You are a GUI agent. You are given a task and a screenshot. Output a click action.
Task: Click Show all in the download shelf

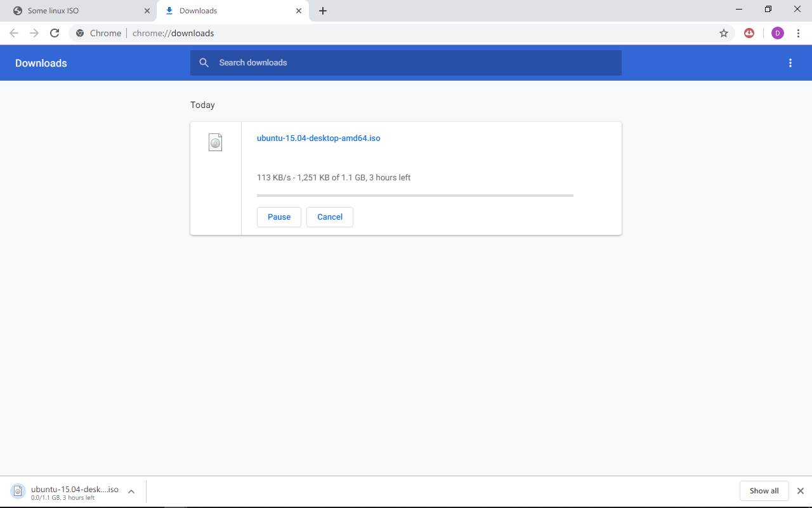[x=764, y=490]
